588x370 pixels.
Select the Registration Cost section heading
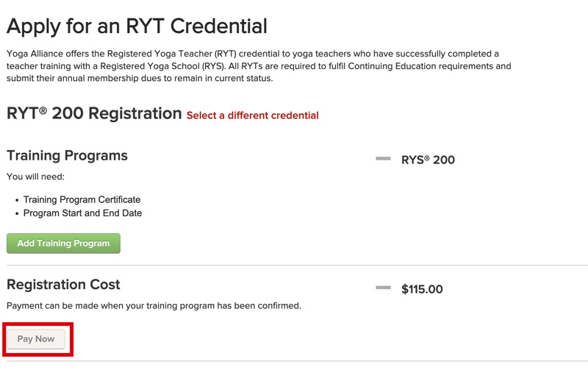(x=63, y=285)
